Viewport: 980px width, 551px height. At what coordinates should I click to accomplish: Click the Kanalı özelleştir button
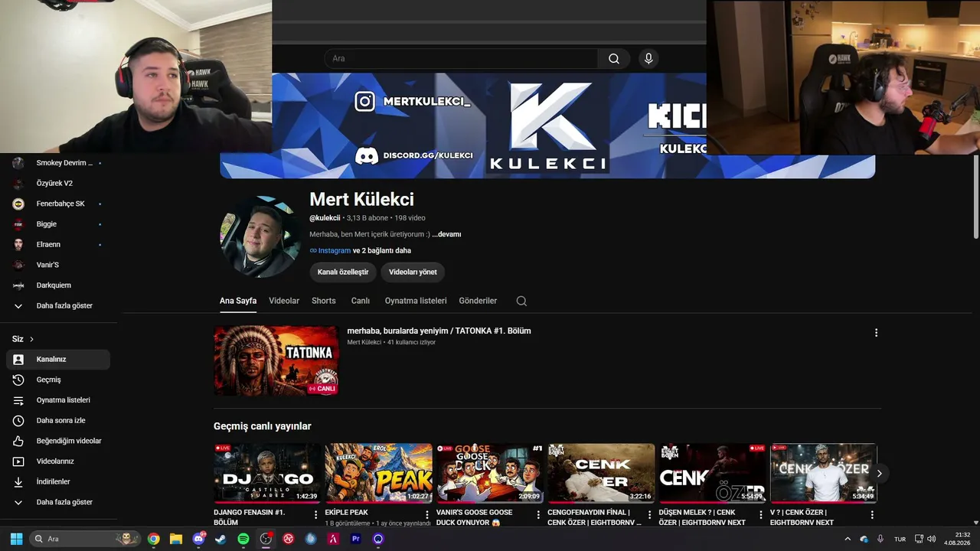click(343, 272)
